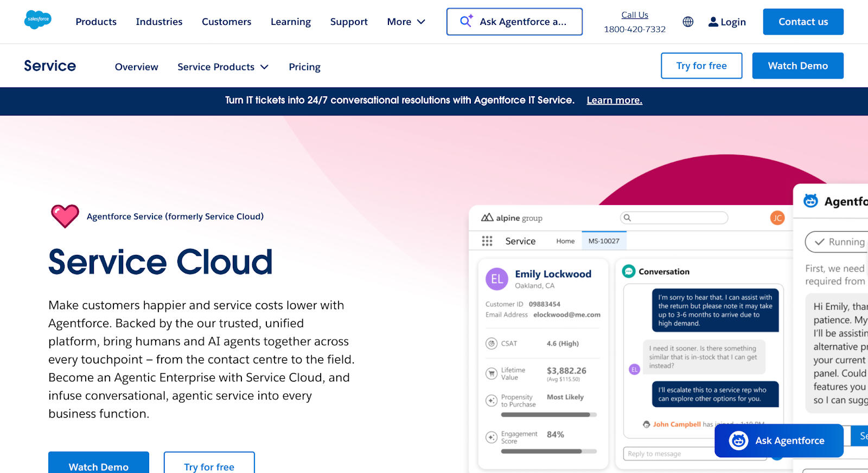Go to the Pricing tab
868x473 pixels.
tap(304, 67)
